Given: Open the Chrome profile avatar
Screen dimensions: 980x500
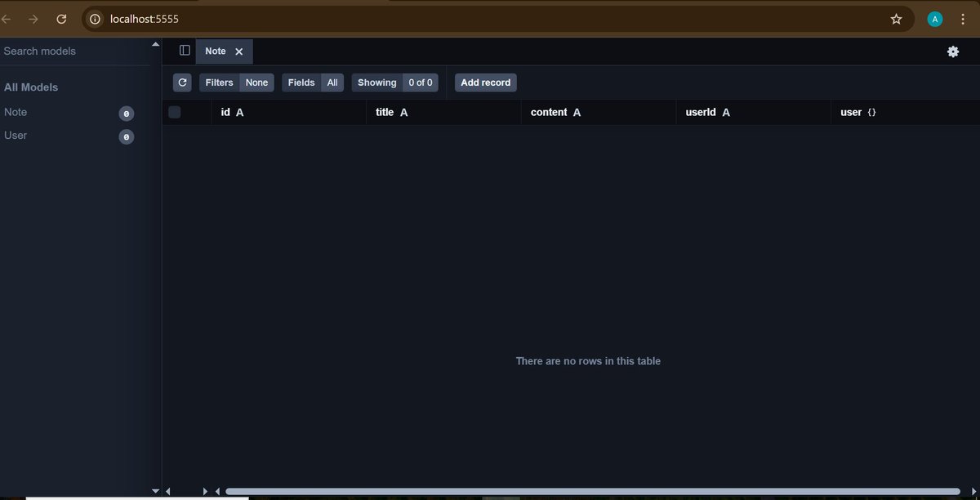Looking at the screenshot, I should (x=935, y=19).
